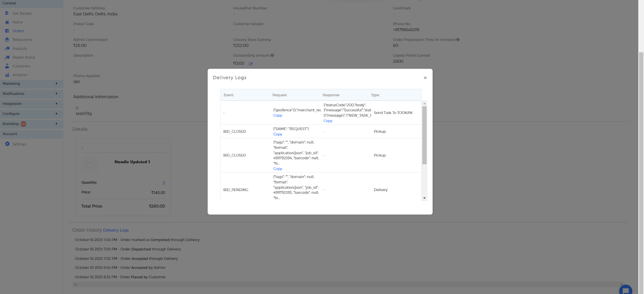Click the Noodle Updated 1 item name
The height and width of the screenshot is (294, 644).
pos(132,162)
